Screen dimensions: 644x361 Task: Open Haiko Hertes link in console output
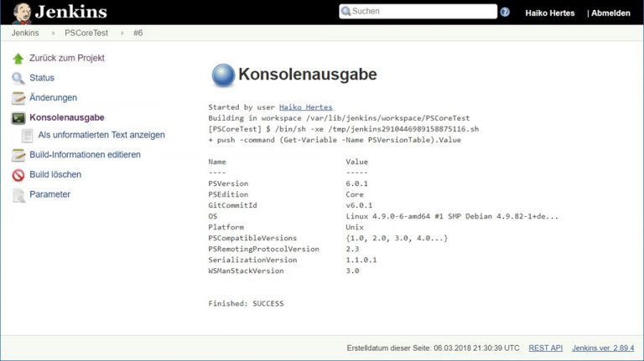pyautogui.click(x=305, y=107)
